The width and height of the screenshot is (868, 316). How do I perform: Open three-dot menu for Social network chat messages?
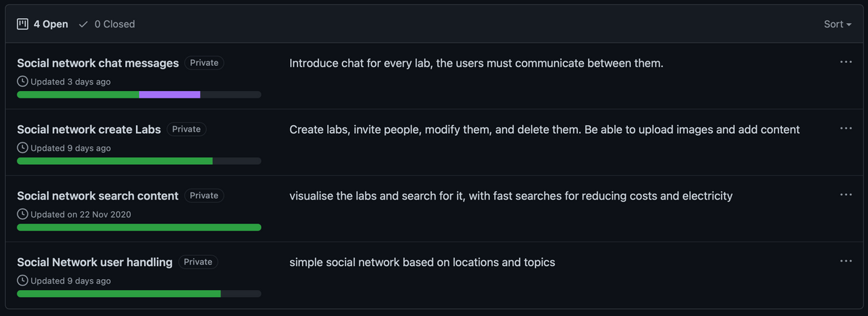click(846, 62)
